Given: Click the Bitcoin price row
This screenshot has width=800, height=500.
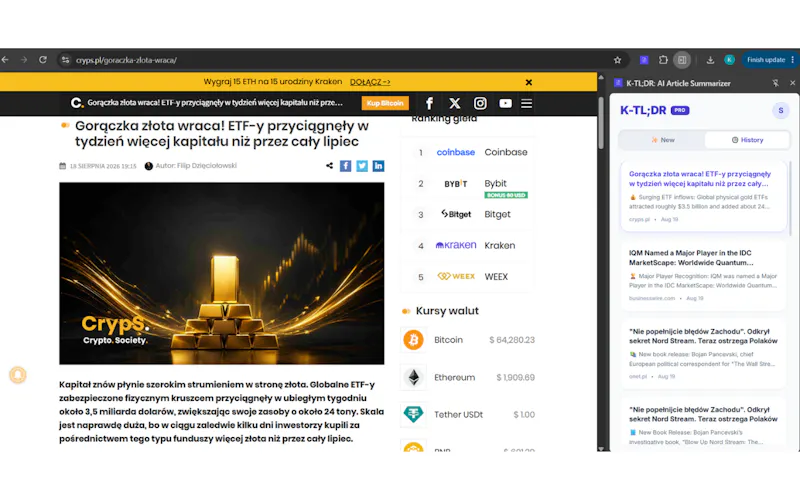Looking at the screenshot, I should click(468, 340).
